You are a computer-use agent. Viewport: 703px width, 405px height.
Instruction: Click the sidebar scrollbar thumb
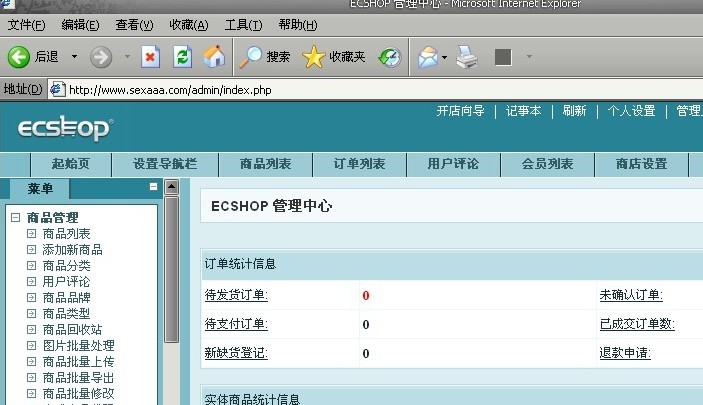(x=171, y=270)
